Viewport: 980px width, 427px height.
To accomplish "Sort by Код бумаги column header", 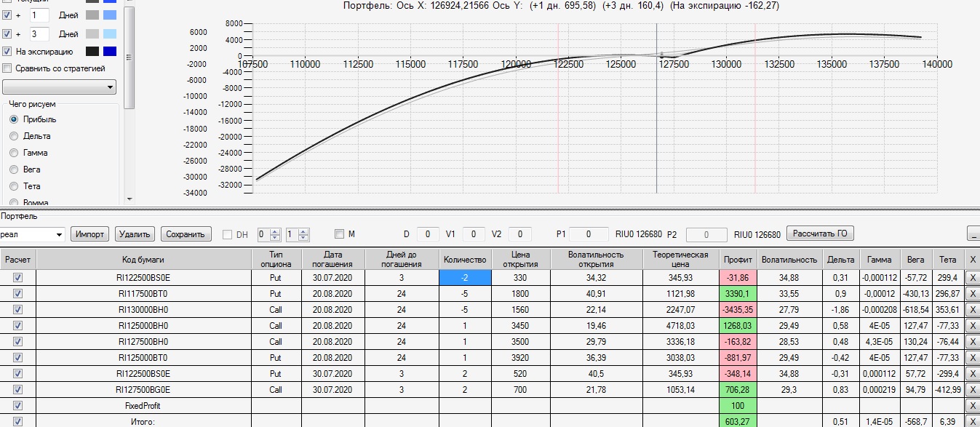I will point(143,259).
